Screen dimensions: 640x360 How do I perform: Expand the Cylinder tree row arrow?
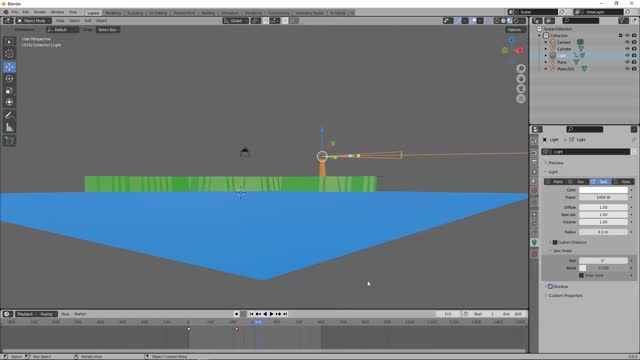[x=546, y=49]
